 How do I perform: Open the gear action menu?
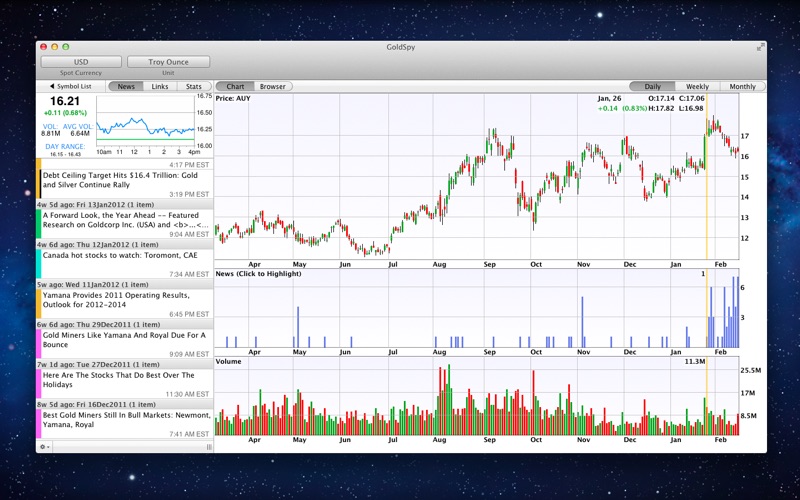click(44, 447)
